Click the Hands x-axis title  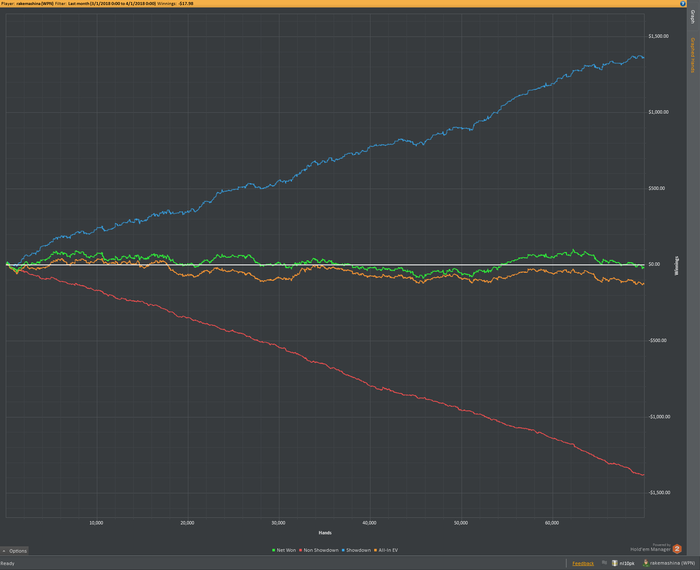click(325, 533)
